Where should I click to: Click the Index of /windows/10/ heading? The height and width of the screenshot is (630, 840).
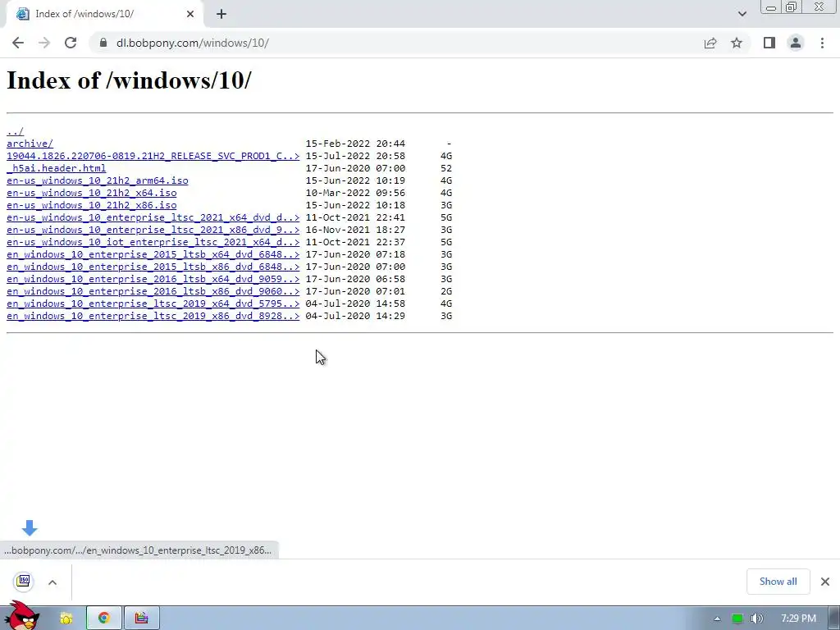click(129, 80)
